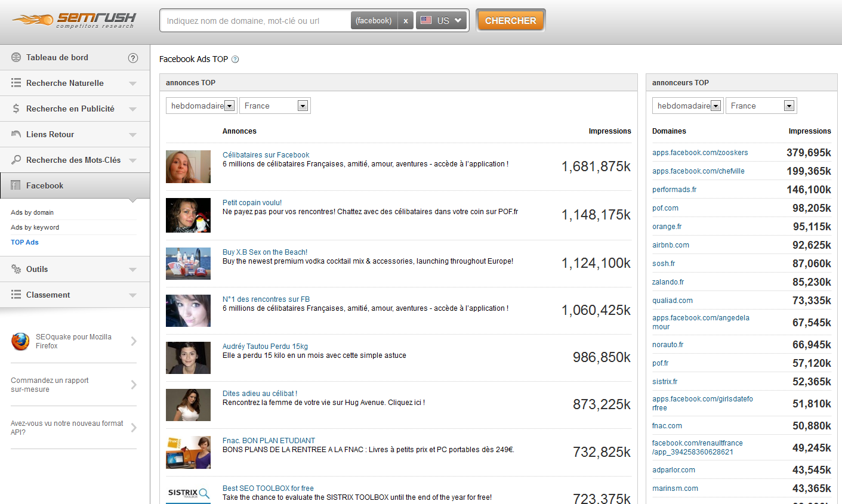The image size is (842, 504).
Task: Click the Outils gear icon
Action: [x=16, y=269]
